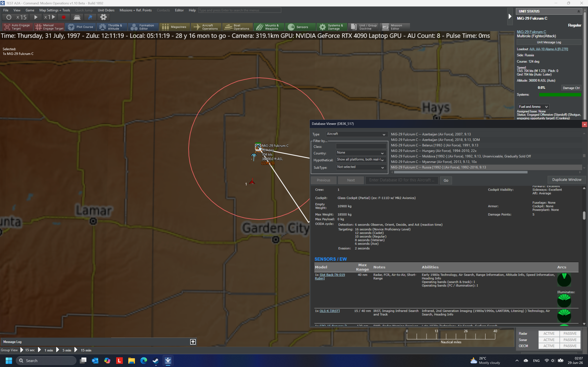
Task: Open the SubType dropdown
Action: [361, 167]
